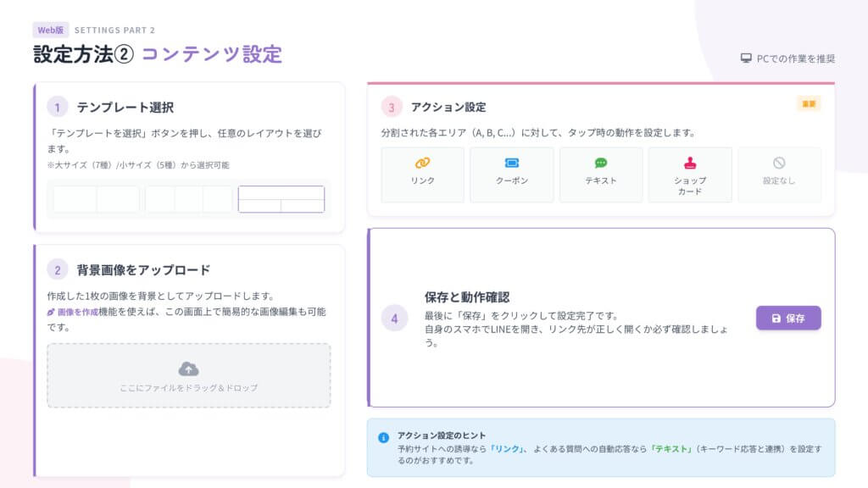
Task: Click the file drag-and-drop upload area
Action: click(x=186, y=373)
